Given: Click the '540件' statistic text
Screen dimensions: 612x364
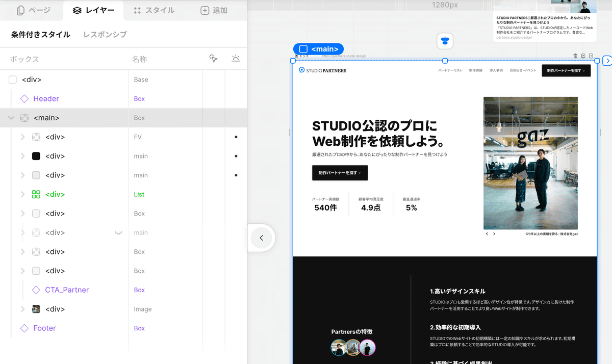Looking at the screenshot, I should [x=325, y=207].
